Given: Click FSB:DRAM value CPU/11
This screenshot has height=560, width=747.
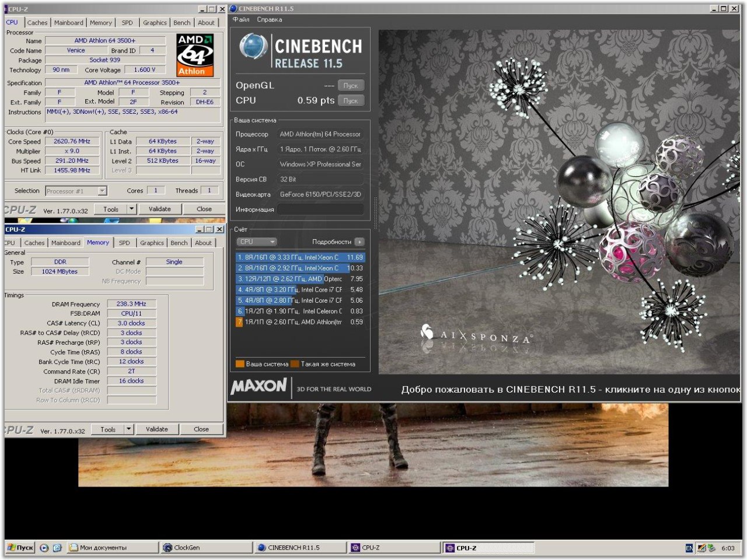Looking at the screenshot, I should (x=132, y=313).
